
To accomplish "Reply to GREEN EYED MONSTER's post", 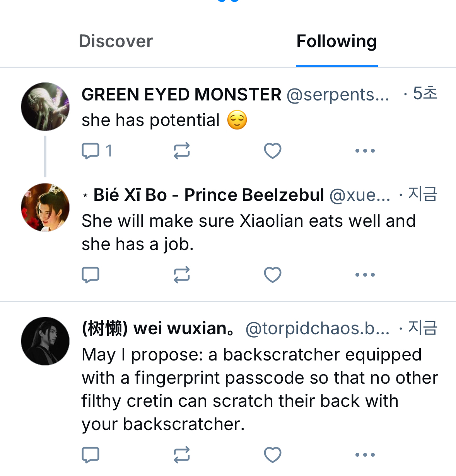I will (91, 151).
